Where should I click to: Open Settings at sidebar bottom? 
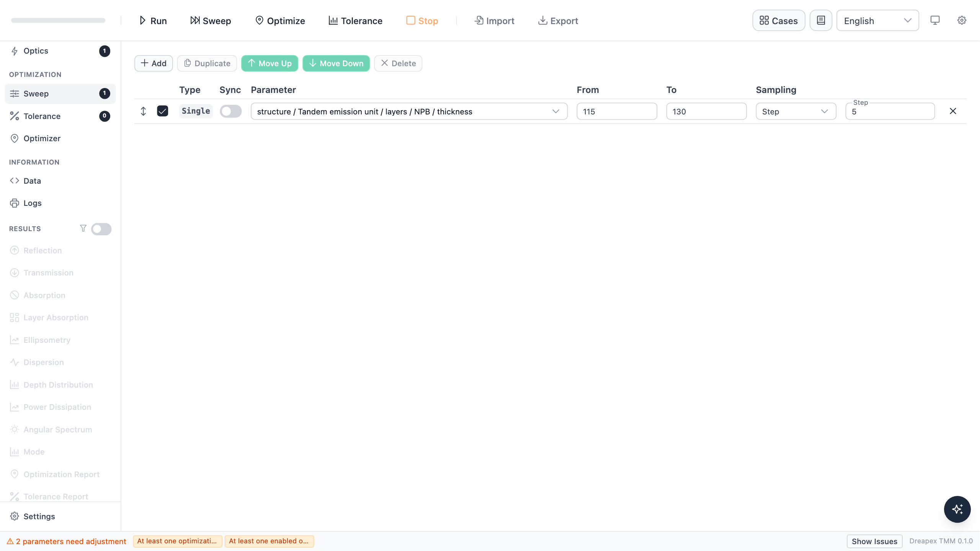click(60, 516)
